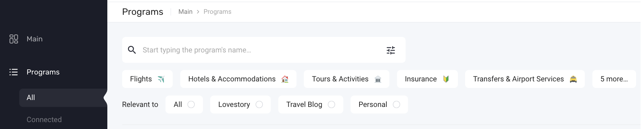Open the Connected programs sidebar item
Screen dimensions: 644x129
[44, 120]
